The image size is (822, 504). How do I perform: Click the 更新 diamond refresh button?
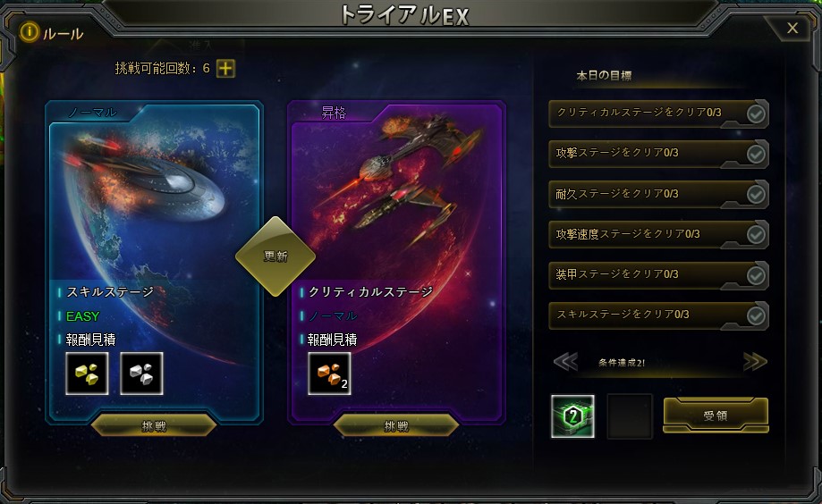click(x=275, y=256)
